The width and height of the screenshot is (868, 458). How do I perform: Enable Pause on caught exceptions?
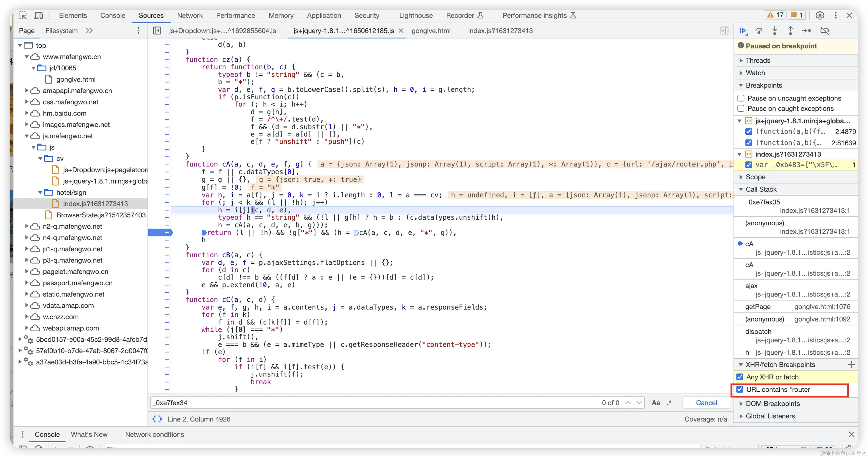(741, 109)
